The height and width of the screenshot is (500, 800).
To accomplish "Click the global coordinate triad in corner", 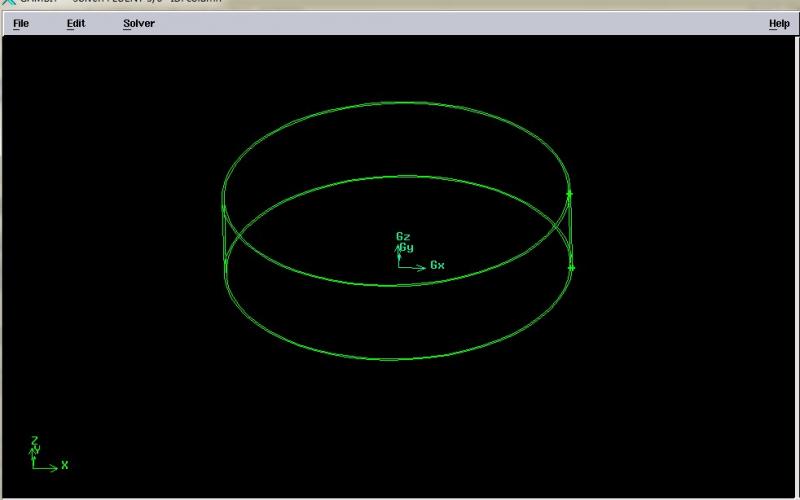I will tap(49, 454).
